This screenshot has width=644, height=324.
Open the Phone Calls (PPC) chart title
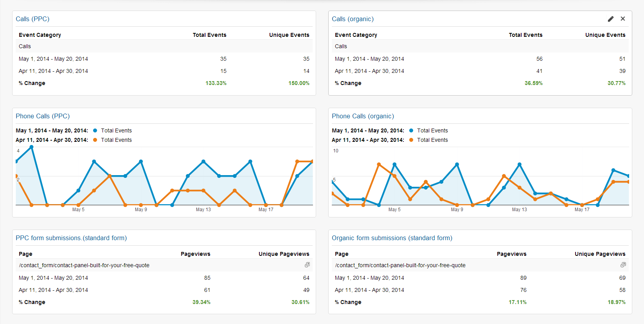point(43,116)
